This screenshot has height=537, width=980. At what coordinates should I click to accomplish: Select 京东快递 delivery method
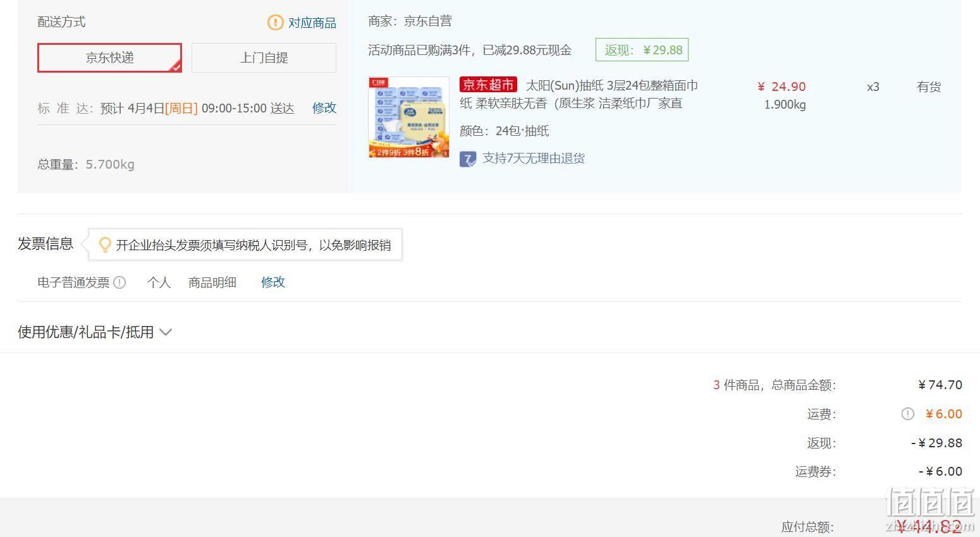point(109,57)
